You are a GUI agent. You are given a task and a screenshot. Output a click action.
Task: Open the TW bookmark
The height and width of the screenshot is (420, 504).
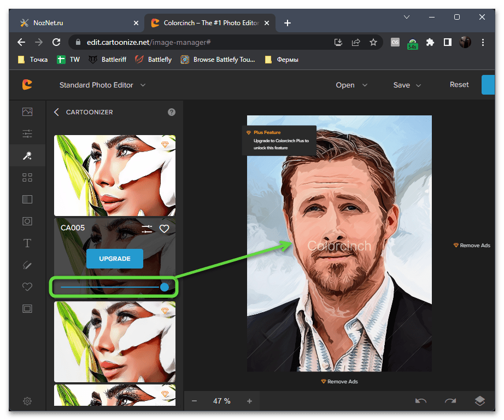pos(68,60)
